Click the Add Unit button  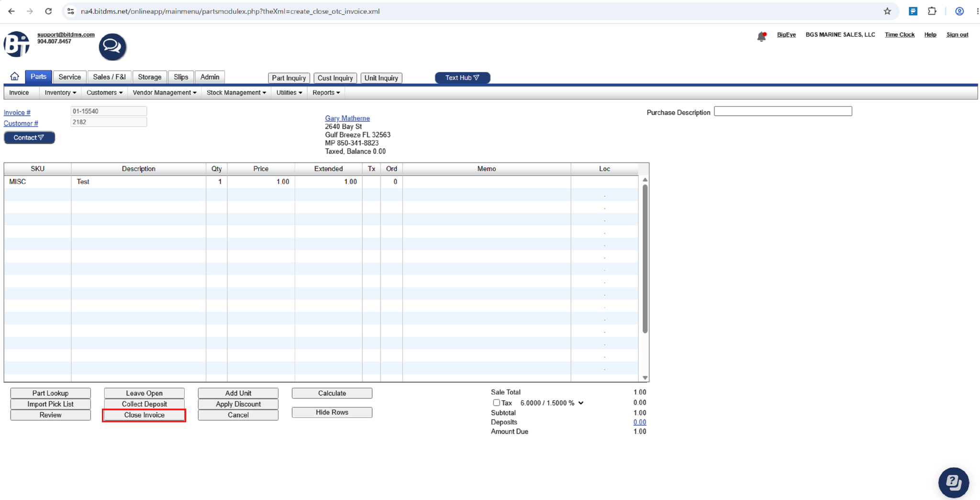click(238, 393)
